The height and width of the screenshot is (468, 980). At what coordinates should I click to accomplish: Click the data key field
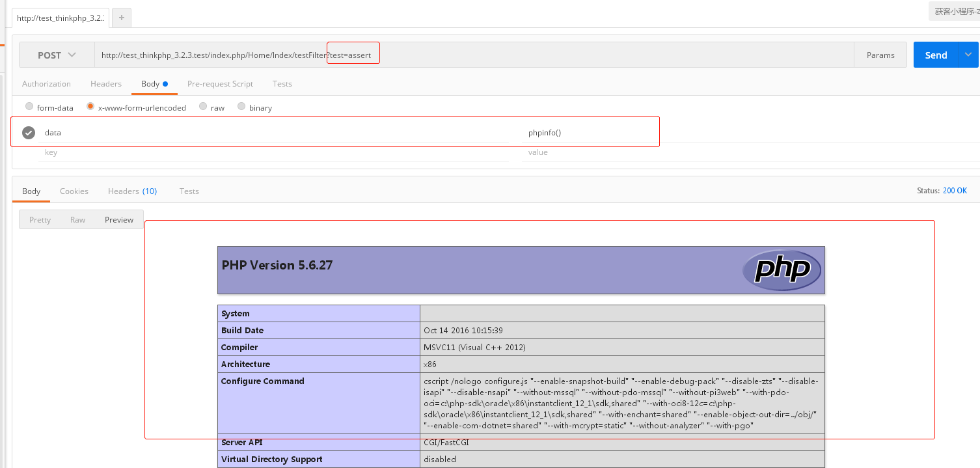pos(274,133)
